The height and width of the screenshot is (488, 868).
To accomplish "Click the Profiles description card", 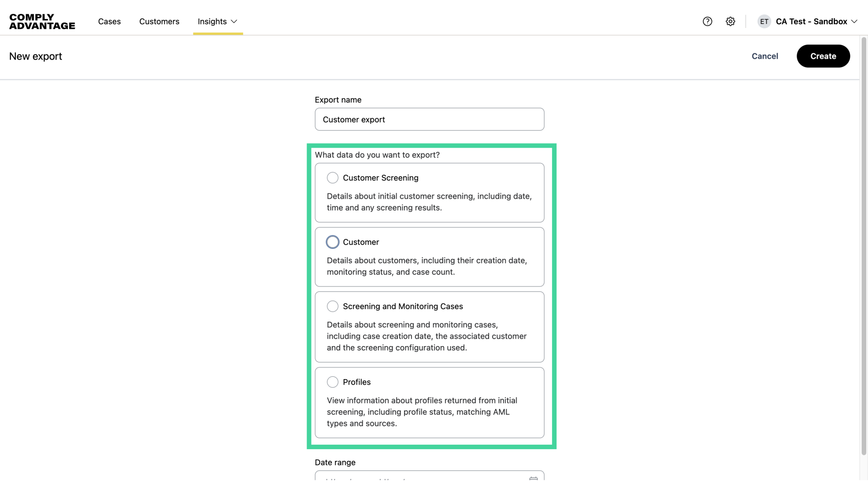I will [x=429, y=403].
